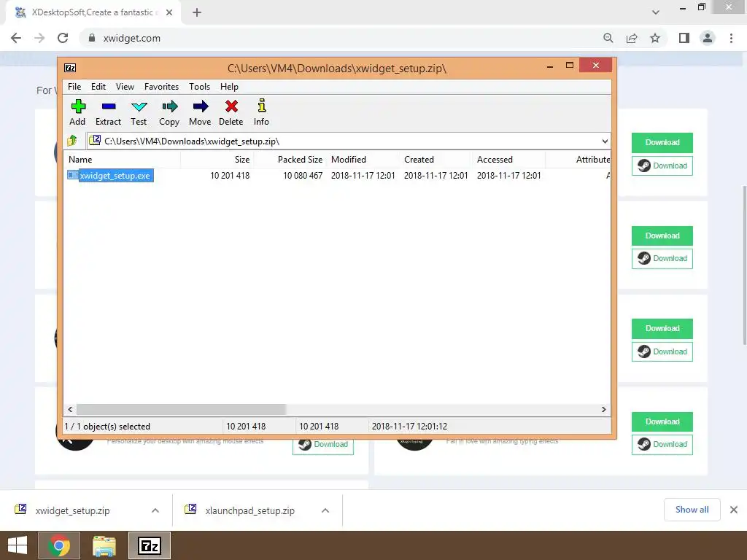This screenshot has height=560, width=747.
Task: Bookmark this page with star icon
Action: point(655,38)
